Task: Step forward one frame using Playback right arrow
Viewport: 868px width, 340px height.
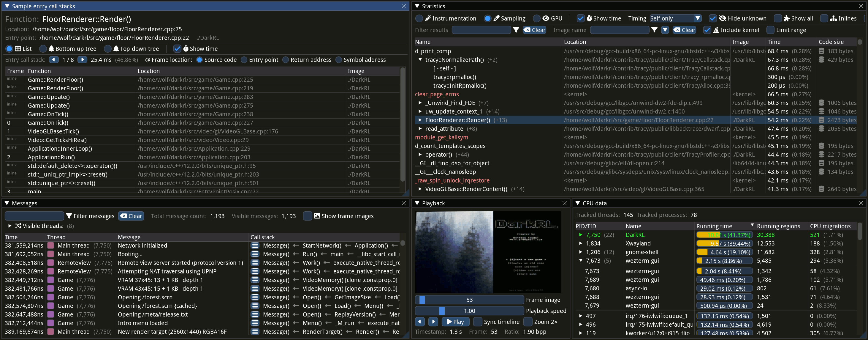Action: click(x=433, y=322)
